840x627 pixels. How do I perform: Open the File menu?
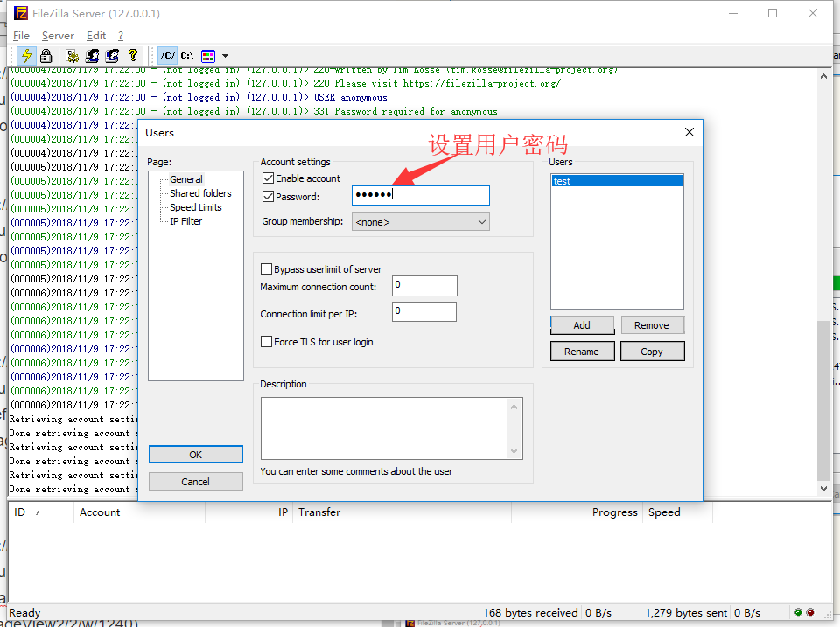(x=21, y=35)
